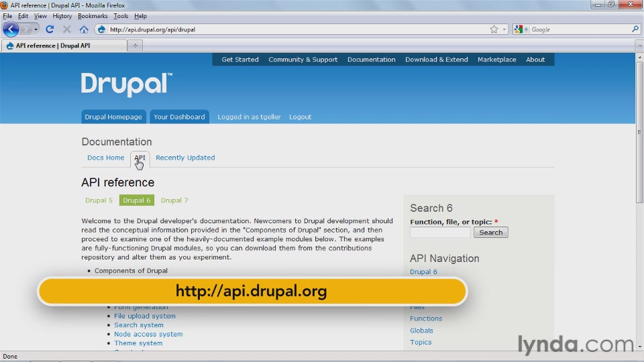Open the Tools menu

(x=121, y=16)
